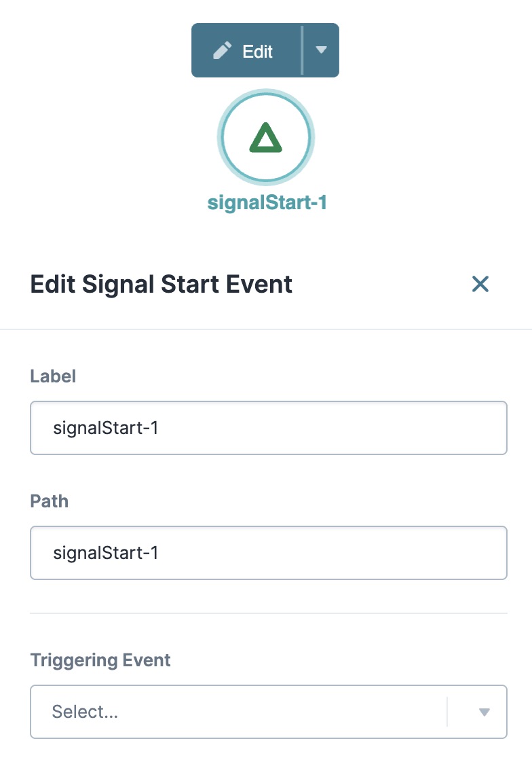Click the Select... placeholder in Triggering Event
532x777 pixels.
coord(84,711)
